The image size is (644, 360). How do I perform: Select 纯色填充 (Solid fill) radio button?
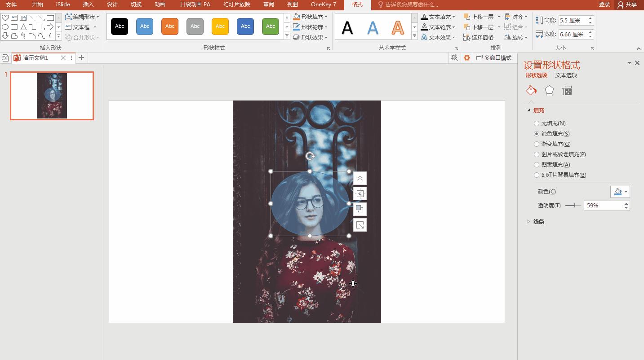click(537, 134)
